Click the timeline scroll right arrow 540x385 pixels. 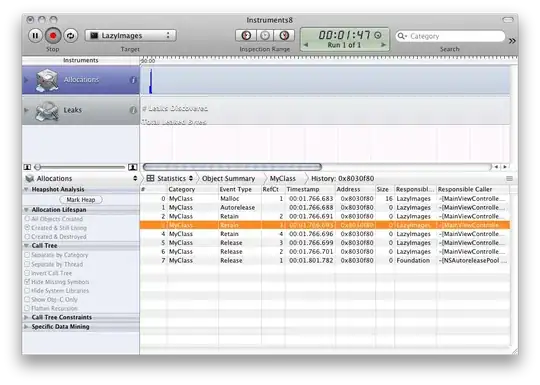tap(505, 167)
